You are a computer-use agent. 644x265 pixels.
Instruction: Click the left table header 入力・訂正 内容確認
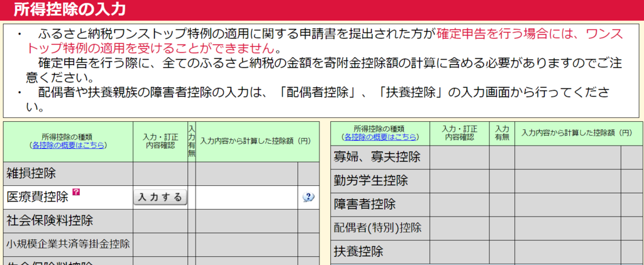coord(160,141)
